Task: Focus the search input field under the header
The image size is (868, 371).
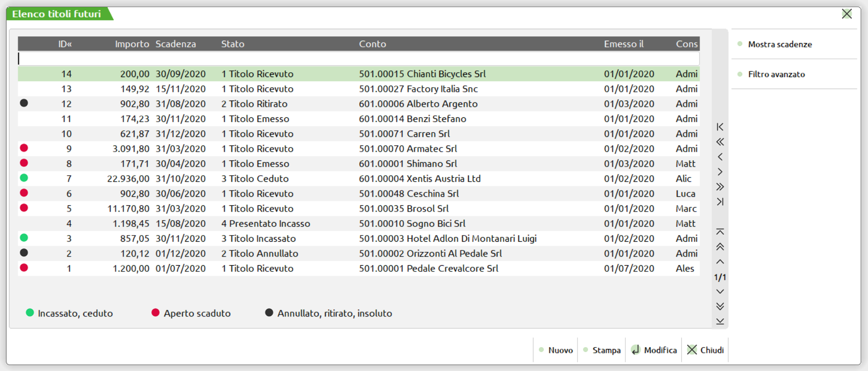Action: click(x=359, y=59)
